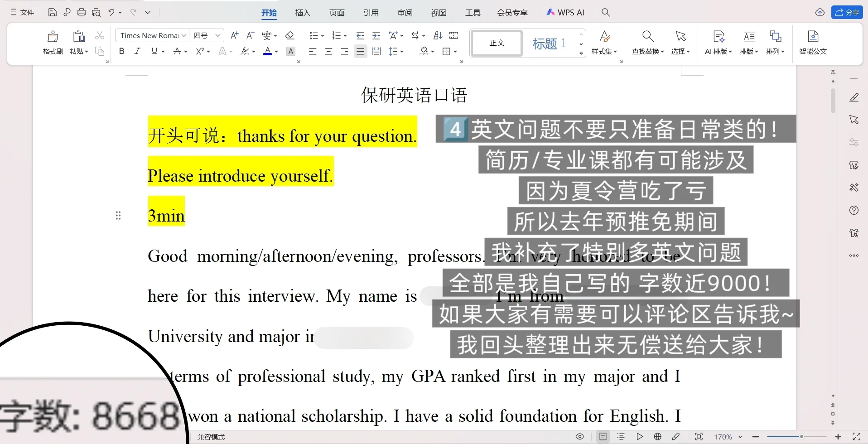This screenshot has height=444, width=868.
Task: Open the search magnifier in the tab bar
Action: (x=606, y=12)
